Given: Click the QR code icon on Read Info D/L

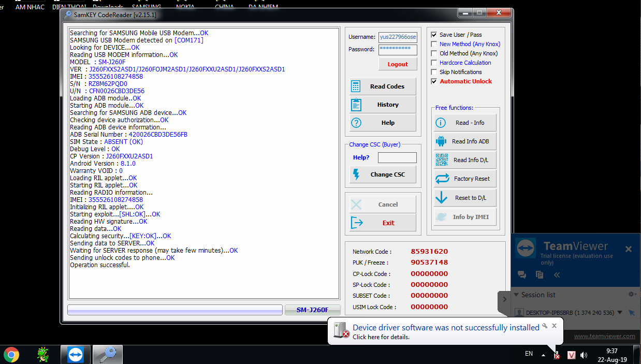Looking at the screenshot, I should [x=442, y=159].
